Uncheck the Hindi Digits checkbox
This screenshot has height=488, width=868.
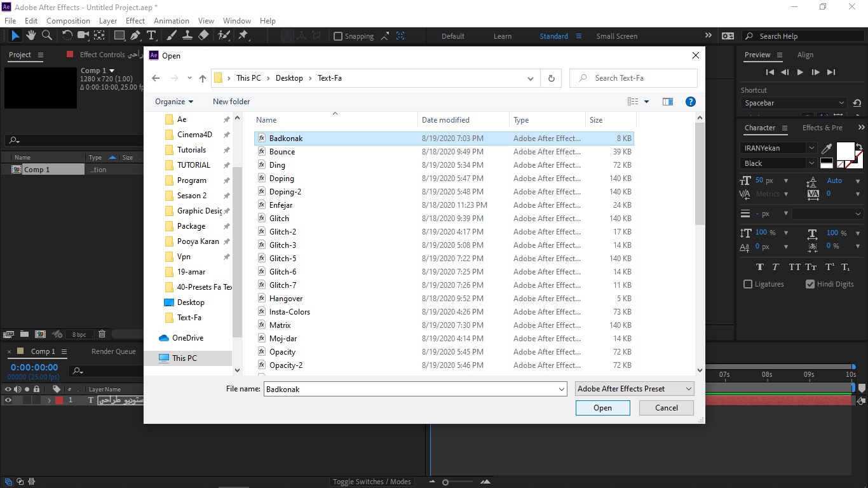point(810,284)
